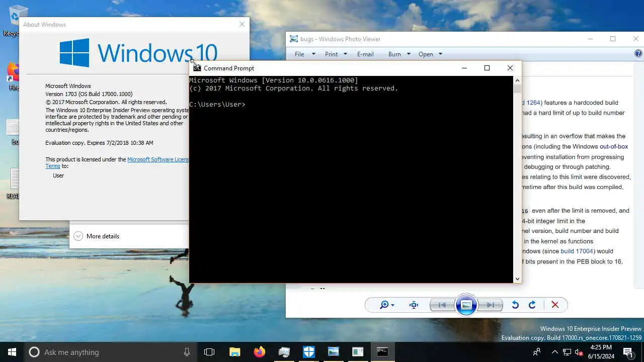Viewport: 644px width, 362px height.
Task: Click the C:\Users\User> prompt line
Action: pos(217,104)
